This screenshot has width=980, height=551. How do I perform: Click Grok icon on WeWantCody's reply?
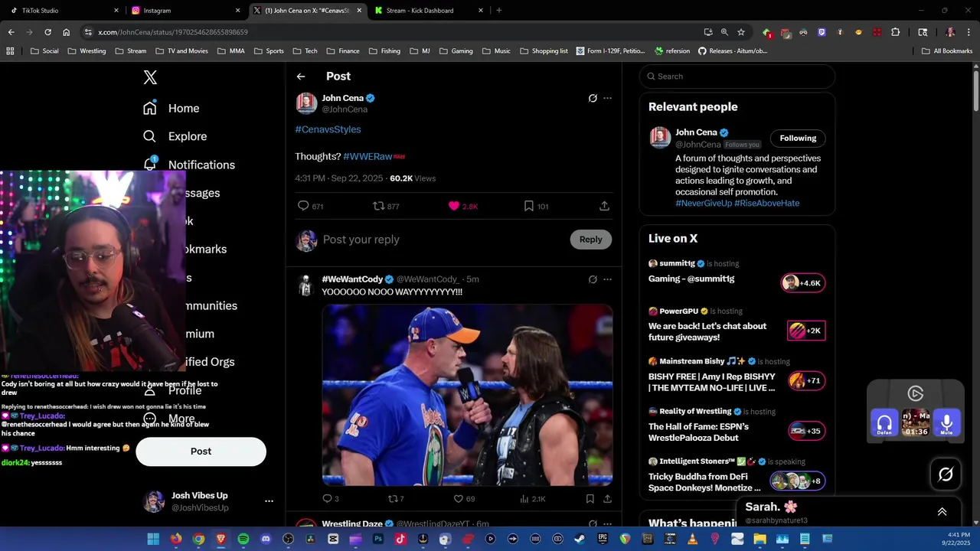click(593, 279)
